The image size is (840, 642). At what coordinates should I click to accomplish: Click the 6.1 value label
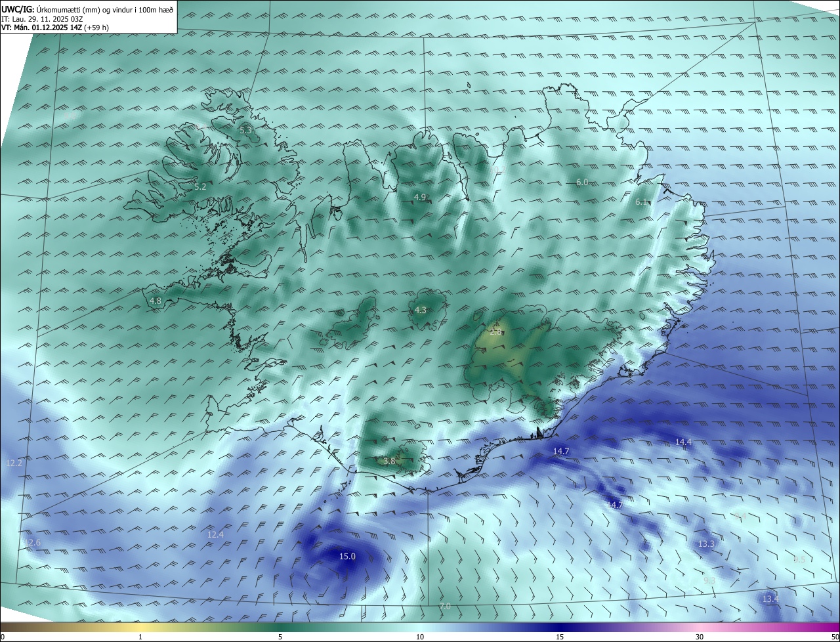tap(642, 202)
